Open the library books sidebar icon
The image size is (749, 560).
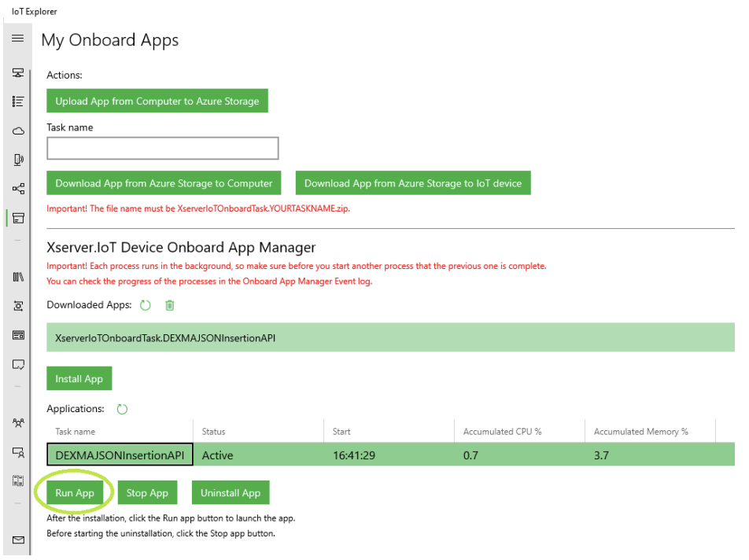18,277
